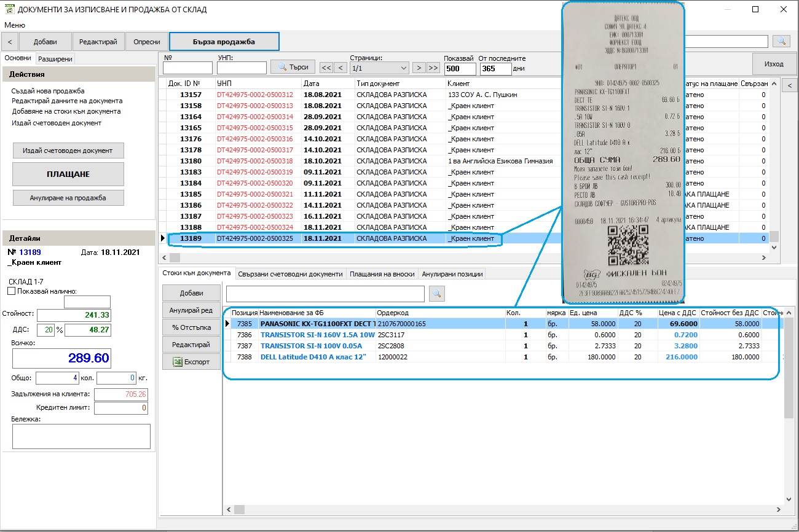Click the Опресни button
Viewport: 799px width, 532px height.
click(x=147, y=42)
